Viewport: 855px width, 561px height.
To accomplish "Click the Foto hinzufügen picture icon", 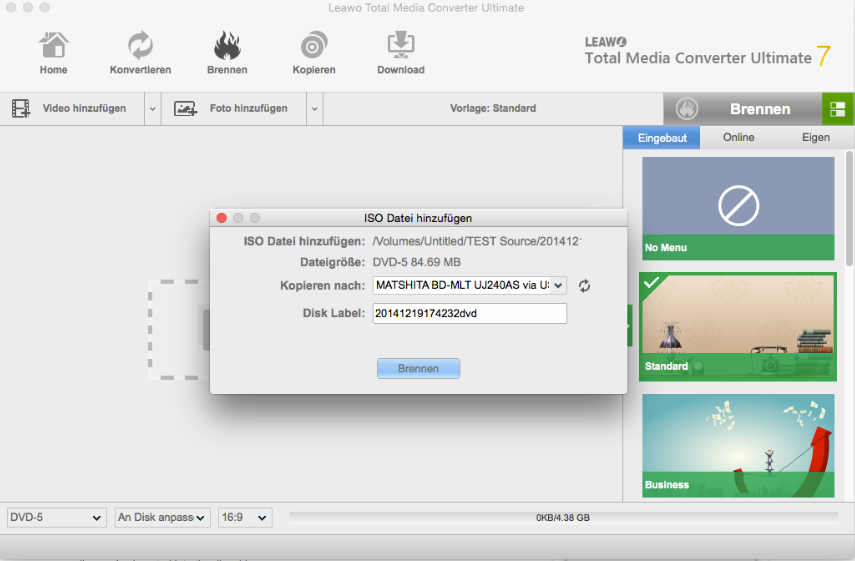I will pyautogui.click(x=185, y=108).
